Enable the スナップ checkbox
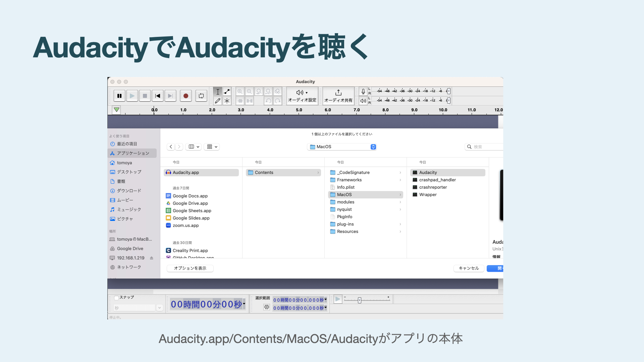The height and width of the screenshot is (362, 644). coord(116,298)
